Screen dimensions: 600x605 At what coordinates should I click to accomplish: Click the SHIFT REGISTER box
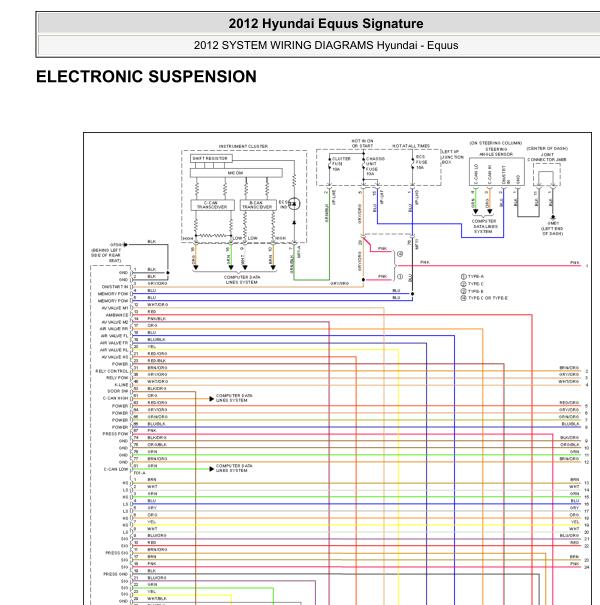(211, 158)
